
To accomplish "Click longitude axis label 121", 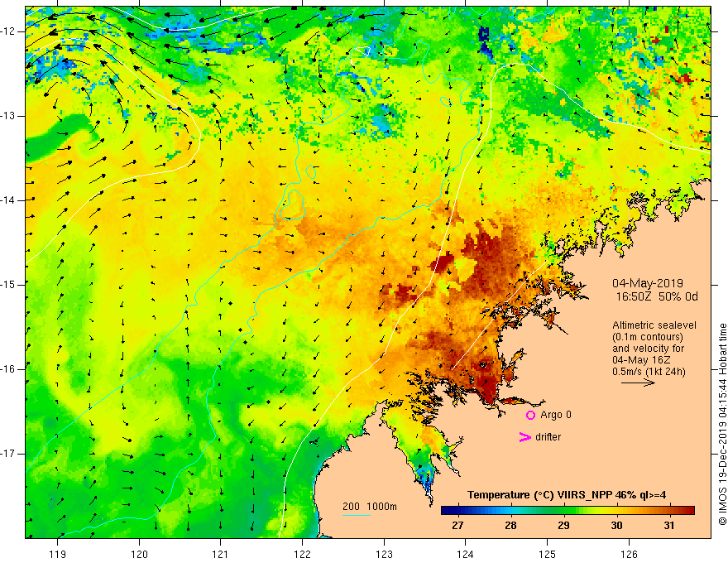I will [x=221, y=554].
